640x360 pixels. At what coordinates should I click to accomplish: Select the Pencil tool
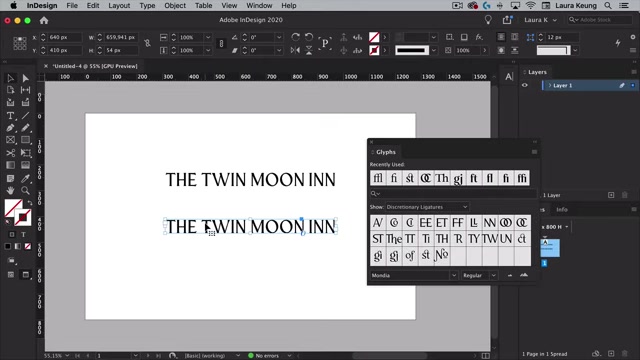pyautogui.click(x=25, y=128)
